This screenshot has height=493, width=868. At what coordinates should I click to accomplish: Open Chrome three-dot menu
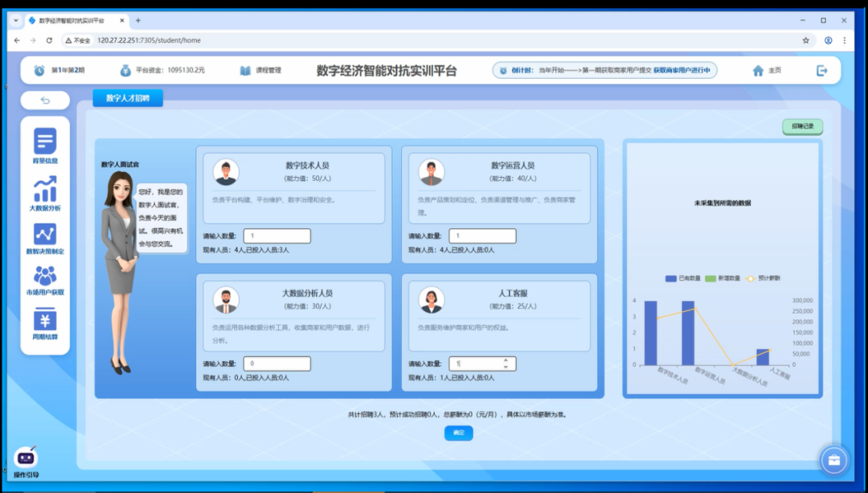pos(845,40)
